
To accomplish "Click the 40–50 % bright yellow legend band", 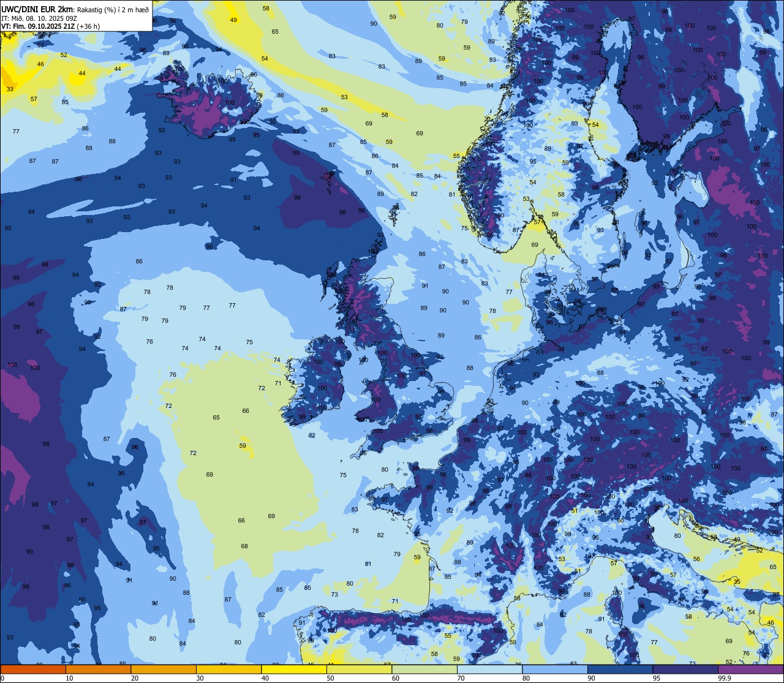I will (x=294, y=669).
